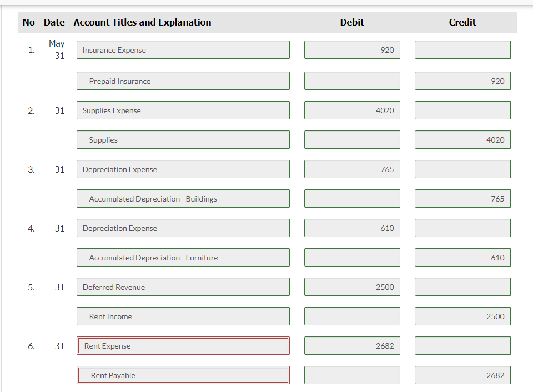
Task: Click the credit field showing 765
Action: [x=462, y=199]
